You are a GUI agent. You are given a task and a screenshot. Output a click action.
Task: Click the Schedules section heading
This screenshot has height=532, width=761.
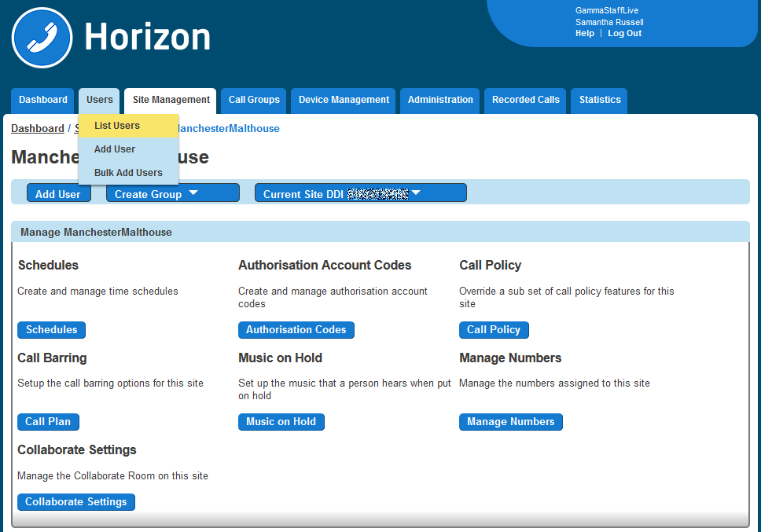tap(48, 266)
